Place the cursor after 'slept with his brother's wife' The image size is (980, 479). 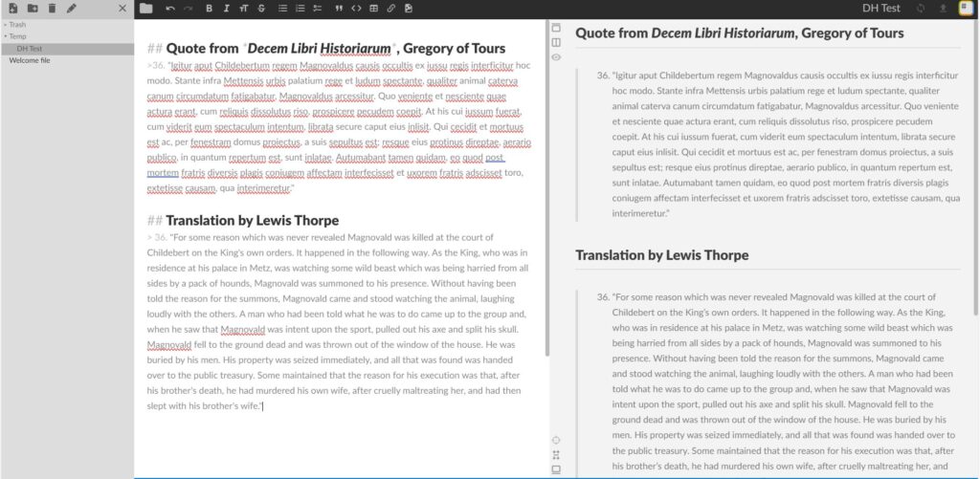(263, 406)
